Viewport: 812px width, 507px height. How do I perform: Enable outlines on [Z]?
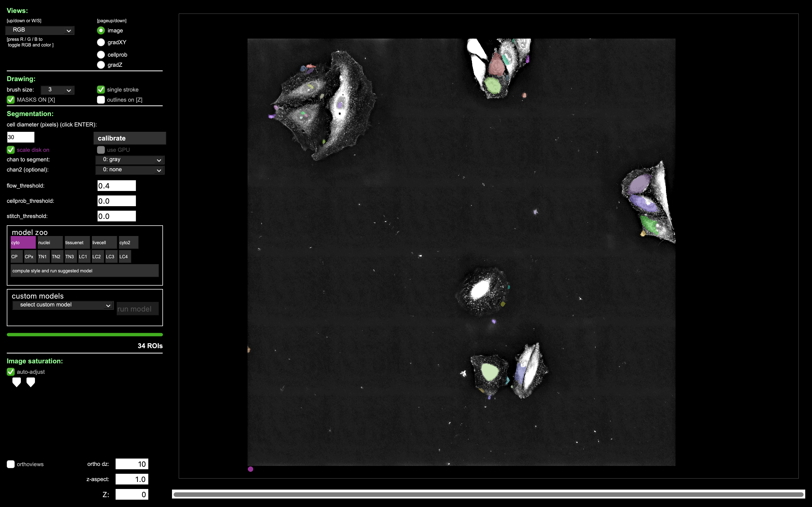(x=101, y=100)
